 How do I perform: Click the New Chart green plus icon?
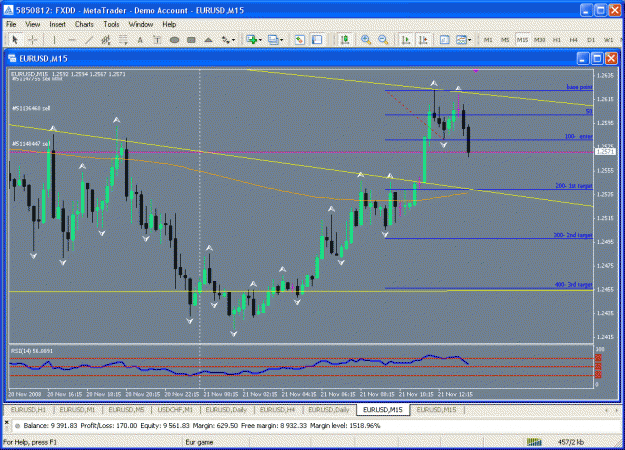[252, 40]
